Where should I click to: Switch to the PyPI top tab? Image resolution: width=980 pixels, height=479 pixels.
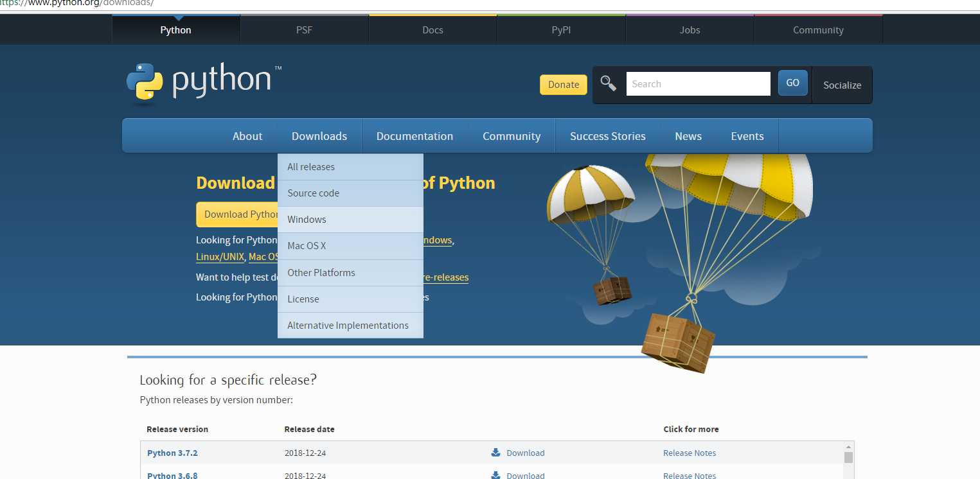coord(562,30)
